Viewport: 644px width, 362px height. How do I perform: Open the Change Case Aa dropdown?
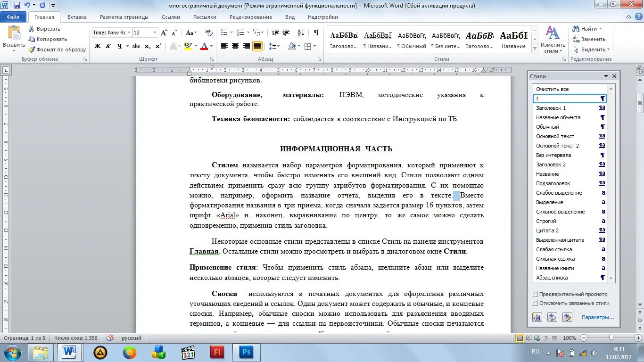click(191, 33)
